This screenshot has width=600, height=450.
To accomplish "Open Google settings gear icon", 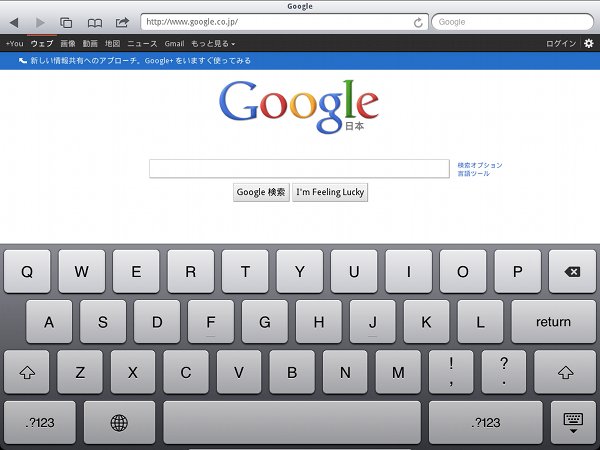I will [589, 43].
